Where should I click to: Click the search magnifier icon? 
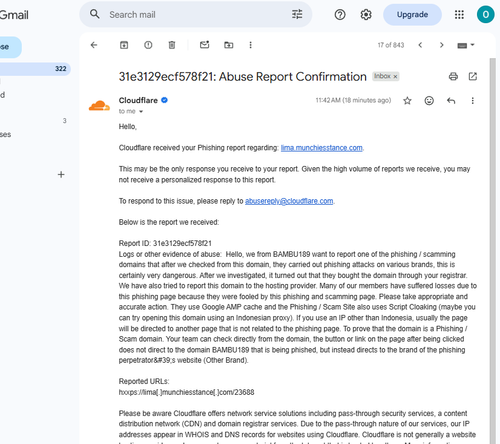click(x=95, y=14)
